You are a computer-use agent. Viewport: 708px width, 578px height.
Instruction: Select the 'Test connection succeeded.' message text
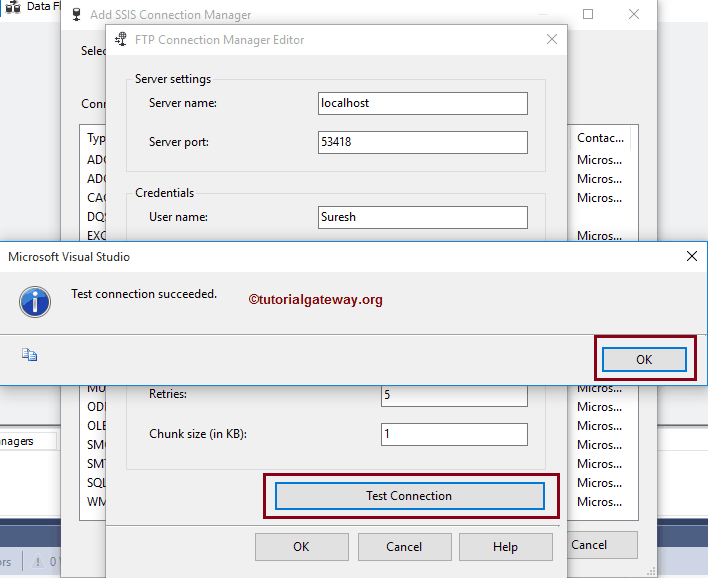click(144, 294)
